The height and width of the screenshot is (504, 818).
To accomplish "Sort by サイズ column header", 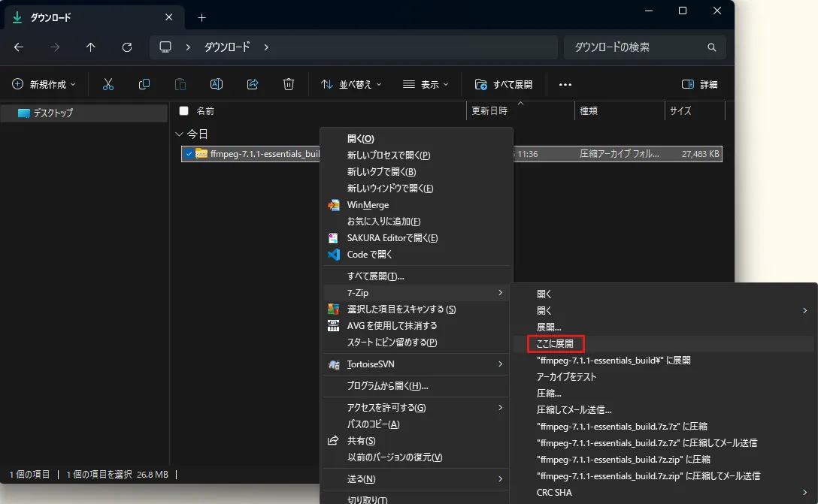I will click(695, 111).
